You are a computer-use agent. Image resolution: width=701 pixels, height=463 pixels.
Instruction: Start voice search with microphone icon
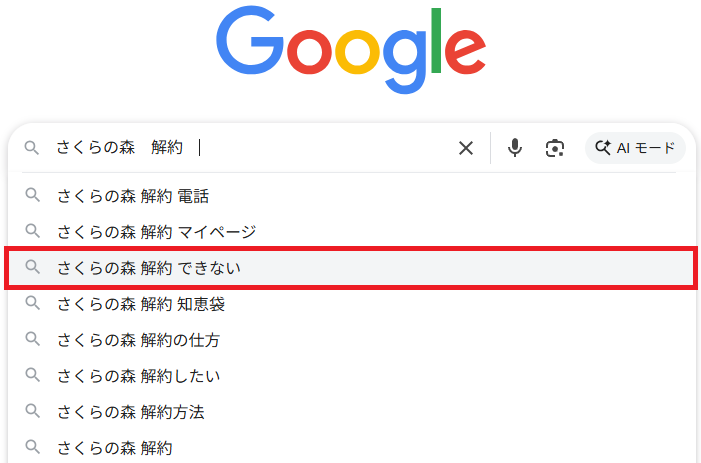(x=515, y=148)
